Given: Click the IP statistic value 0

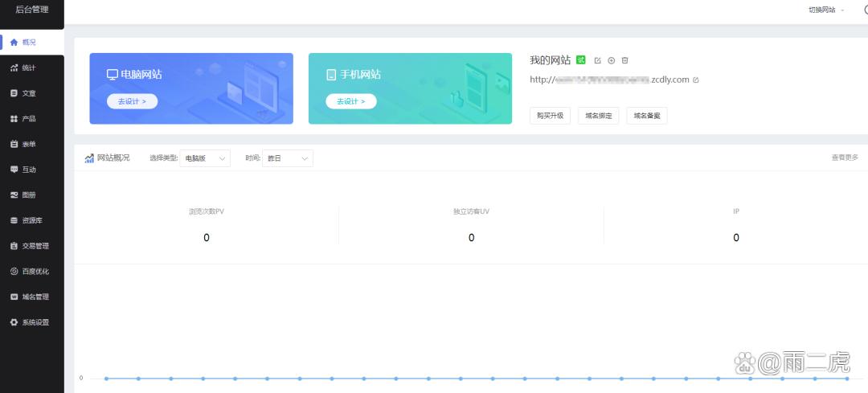Looking at the screenshot, I should pyautogui.click(x=736, y=237).
